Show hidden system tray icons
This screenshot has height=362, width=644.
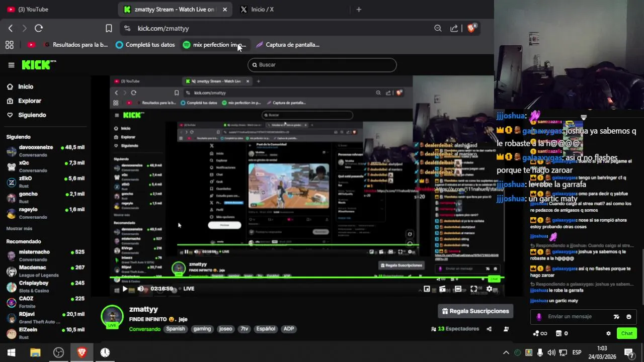tap(506, 352)
